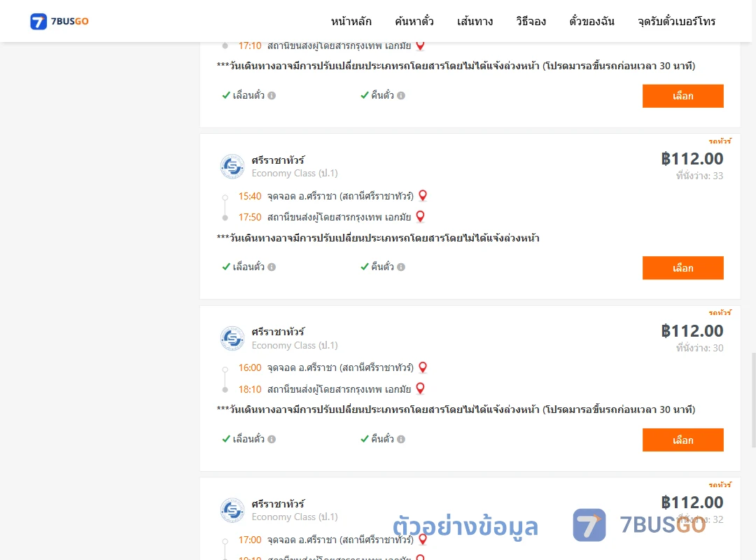Open ตั๋วของฉัน navigation link

click(x=591, y=22)
